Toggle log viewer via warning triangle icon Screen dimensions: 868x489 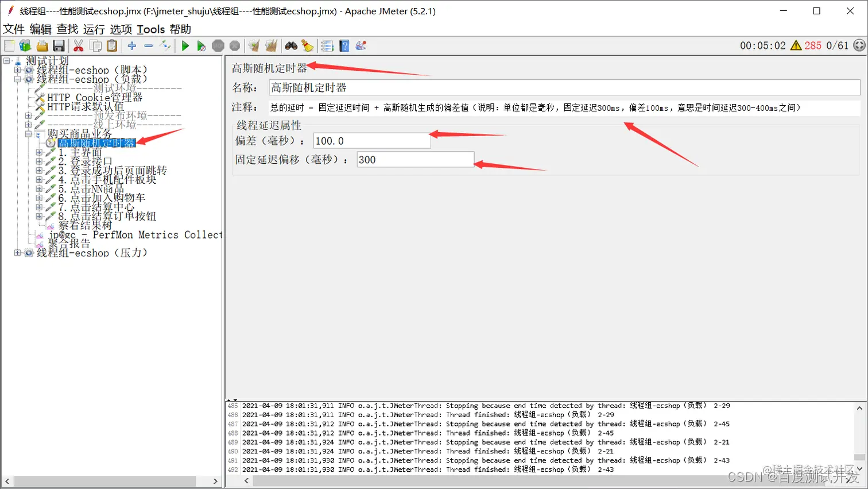click(x=796, y=45)
